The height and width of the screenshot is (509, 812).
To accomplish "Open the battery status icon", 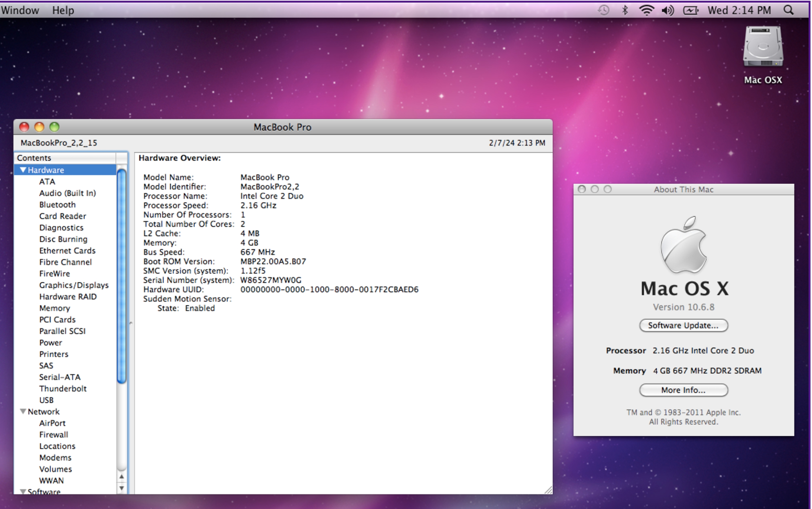I will click(690, 10).
